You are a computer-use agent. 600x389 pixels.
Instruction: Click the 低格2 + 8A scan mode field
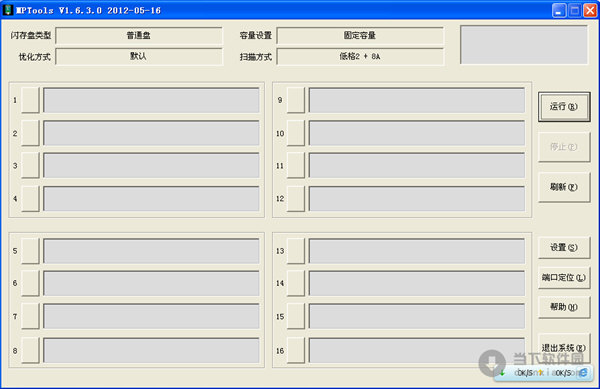click(x=360, y=57)
